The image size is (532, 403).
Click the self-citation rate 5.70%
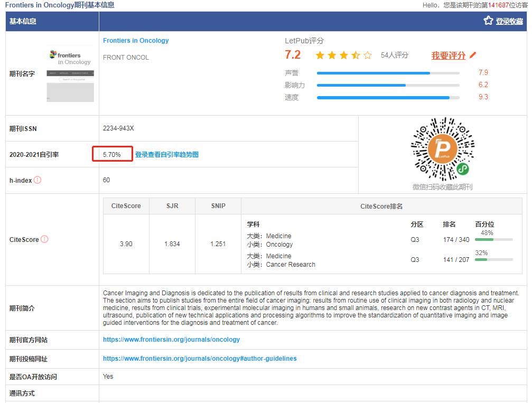[x=111, y=155]
